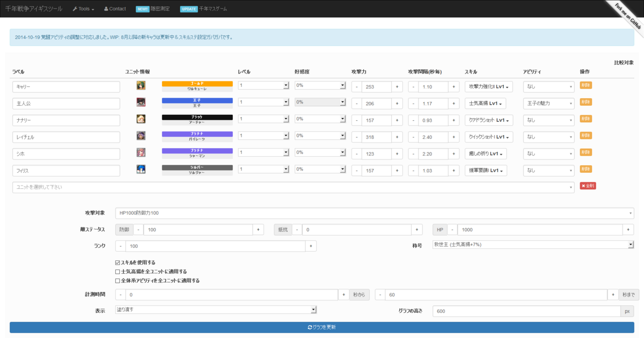The image size is (644, 338).
Task: Click the ゴールド rarity badge
Action: pyautogui.click(x=197, y=84)
